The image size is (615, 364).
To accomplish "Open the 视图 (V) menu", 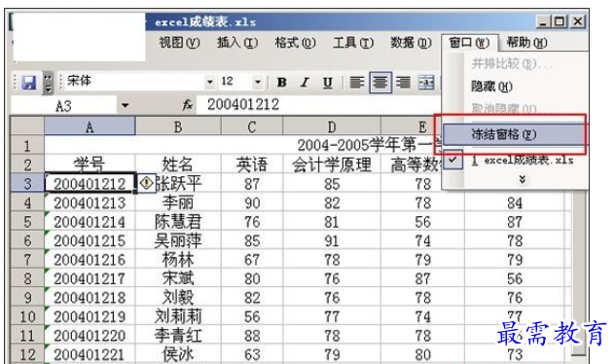I will [x=179, y=43].
